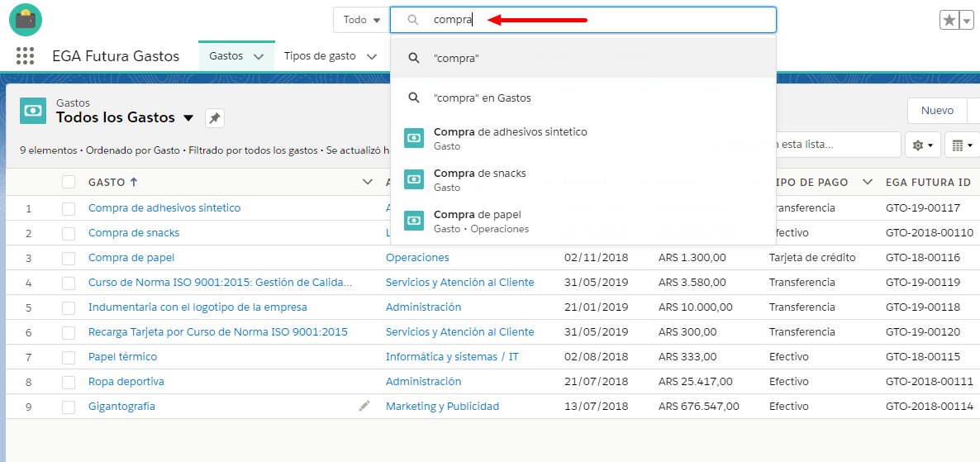This screenshot has height=462, width=980.
Task: Open the Todos los Gastos list selector
Action: click(x=188, y=117)
